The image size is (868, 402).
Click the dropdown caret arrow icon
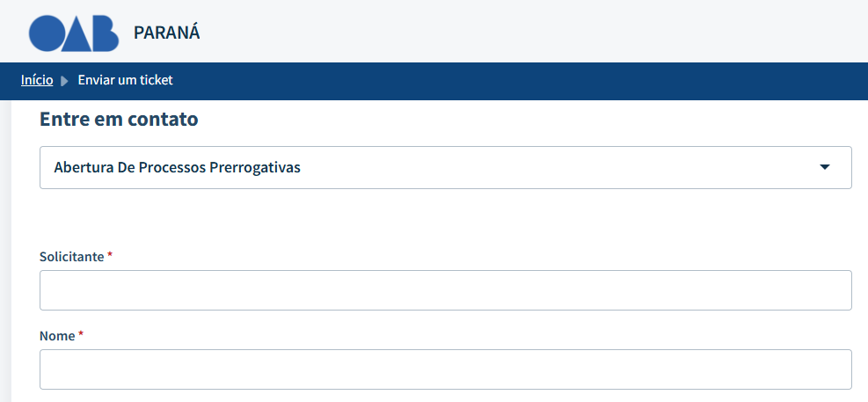[x=824, y=167]
